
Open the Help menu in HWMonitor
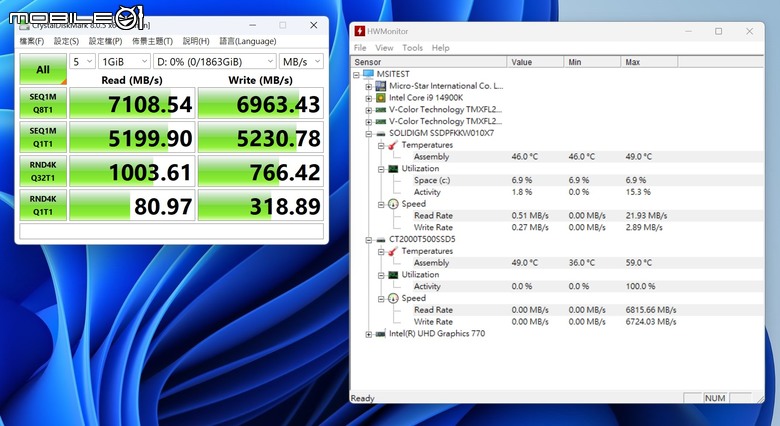(x=440, y=48)
